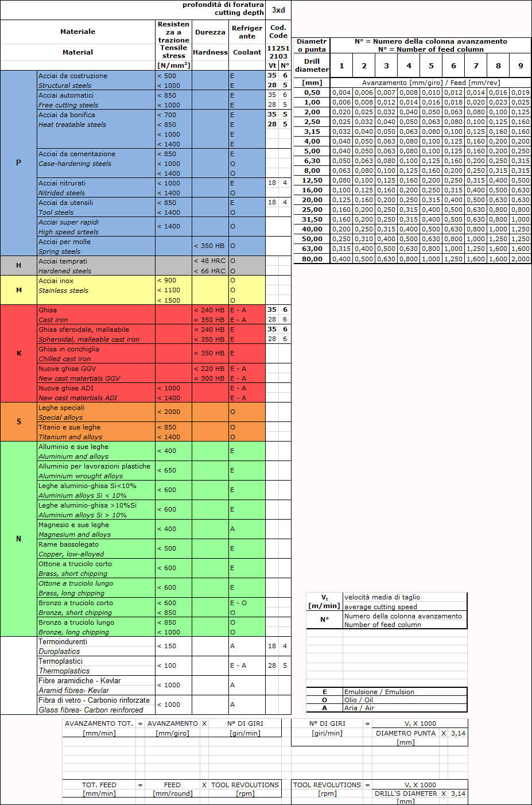Viewport: 532px width, 805px height.
Task: Click the 'Durezza' column header
Action: pyautogui.click(x=210, y=32)
